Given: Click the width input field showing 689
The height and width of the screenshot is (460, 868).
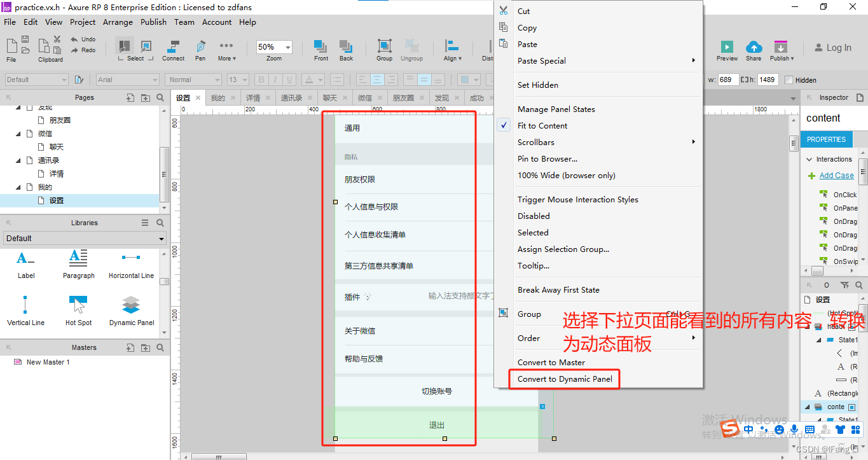Looking at the screenshot, I should 728,80.
